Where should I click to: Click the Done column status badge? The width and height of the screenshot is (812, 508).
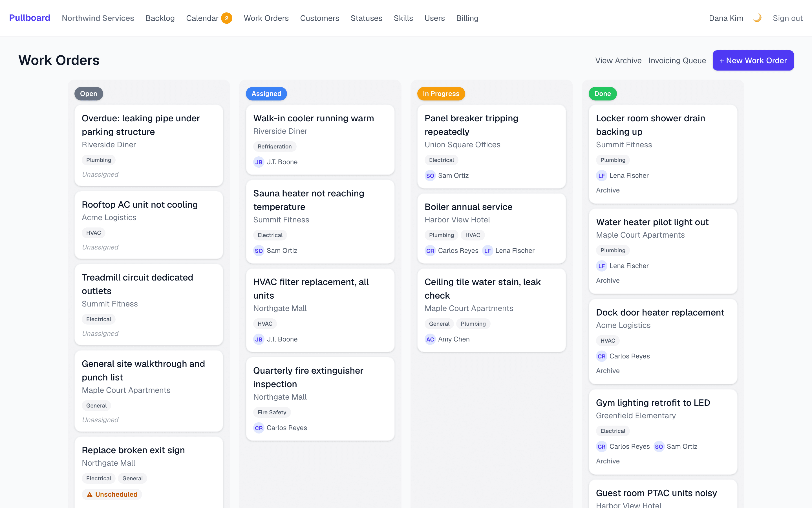(x=603, y=94)
